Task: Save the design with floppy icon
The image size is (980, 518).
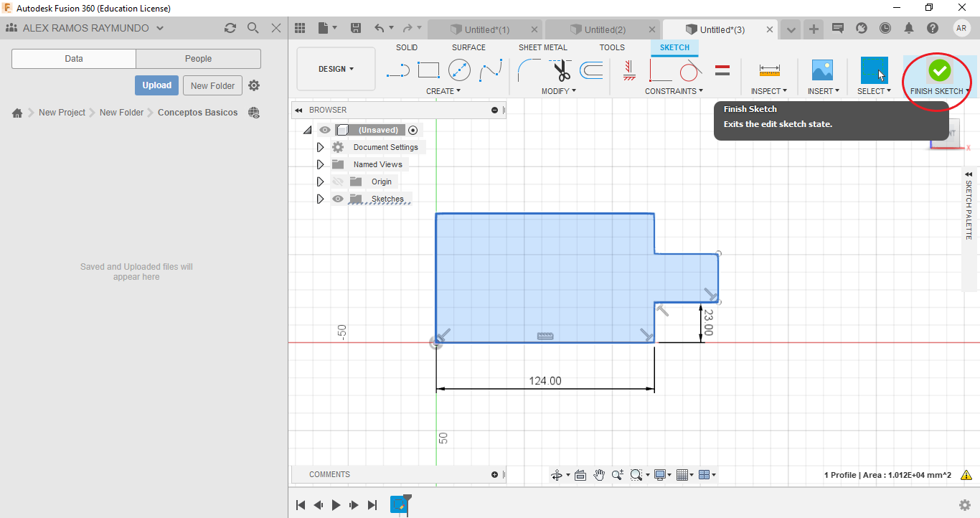Action: (x=355, y=28)
